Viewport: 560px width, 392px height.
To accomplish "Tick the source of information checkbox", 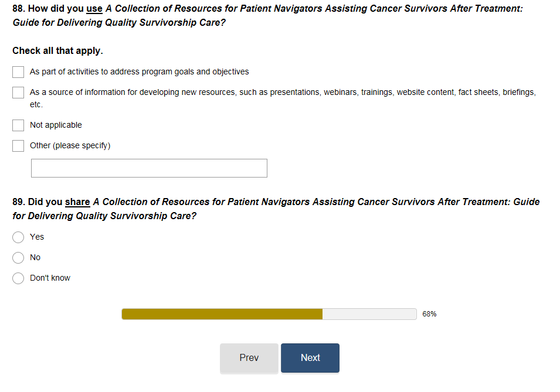I will point(18,93).
